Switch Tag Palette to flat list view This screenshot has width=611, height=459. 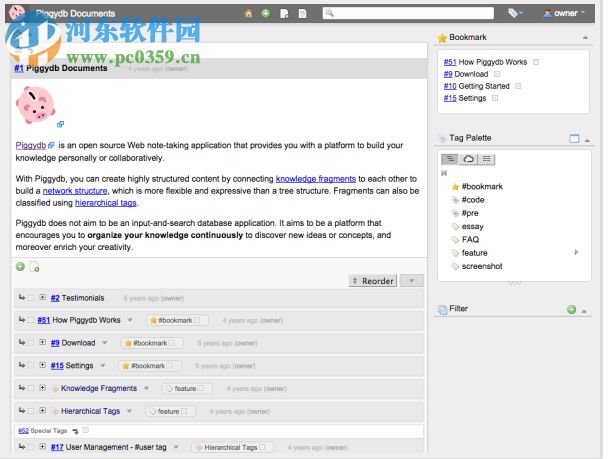(486, 159)
